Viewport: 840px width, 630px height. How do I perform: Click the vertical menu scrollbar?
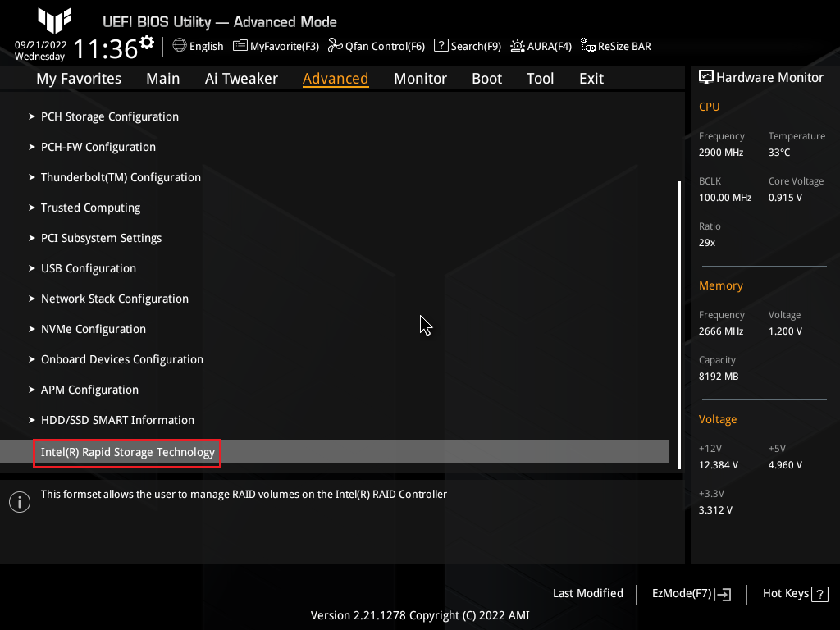[679, 325]
